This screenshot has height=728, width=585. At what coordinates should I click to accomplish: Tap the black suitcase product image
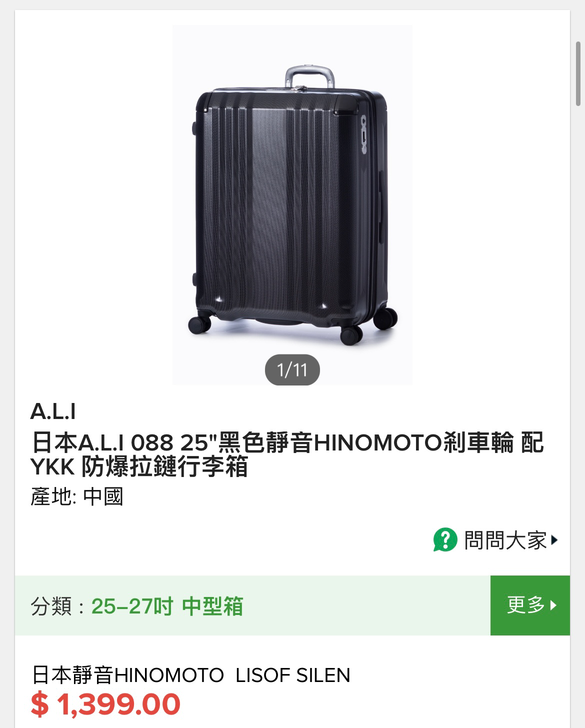coord(292,205)
